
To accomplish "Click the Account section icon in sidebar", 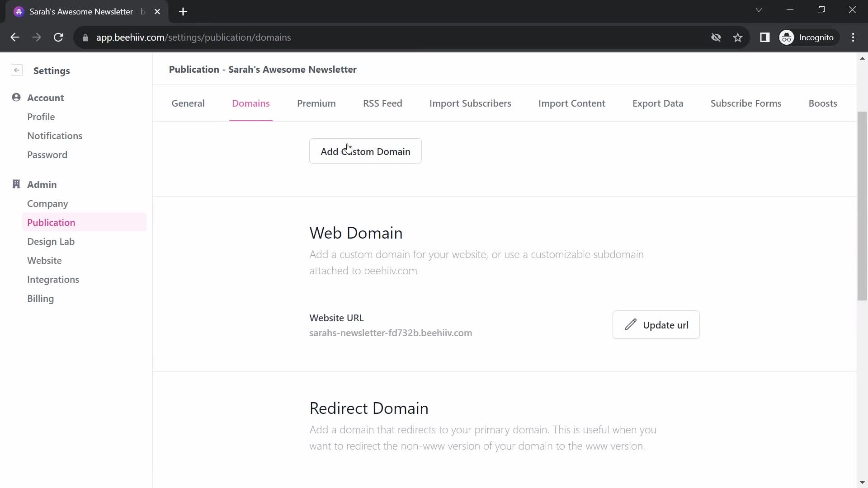I will click(x=16, y=97).
